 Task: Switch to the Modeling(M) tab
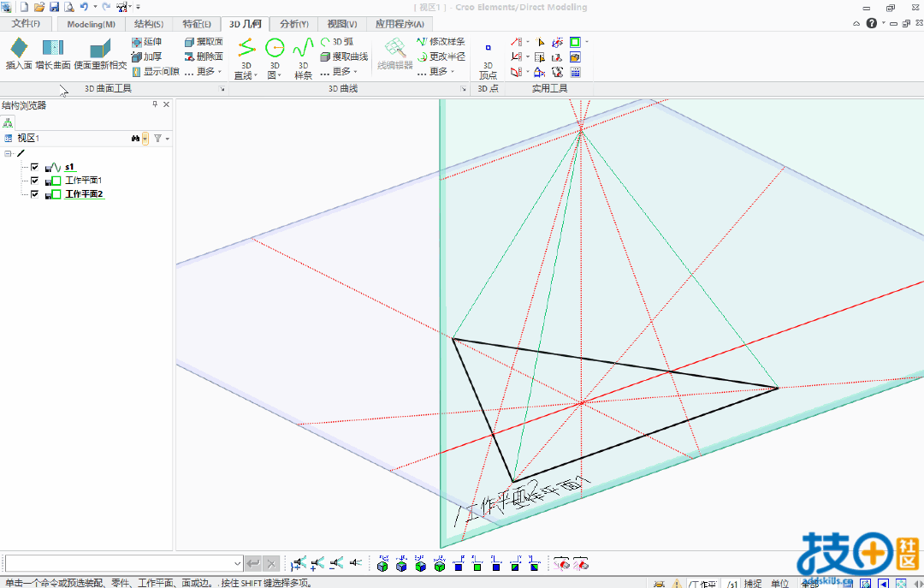(92, 24)
